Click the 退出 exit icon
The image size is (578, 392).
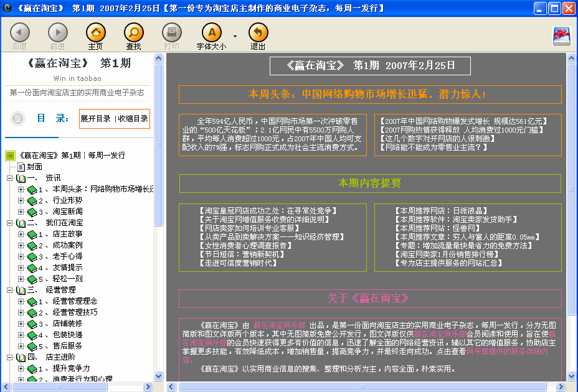258,32
